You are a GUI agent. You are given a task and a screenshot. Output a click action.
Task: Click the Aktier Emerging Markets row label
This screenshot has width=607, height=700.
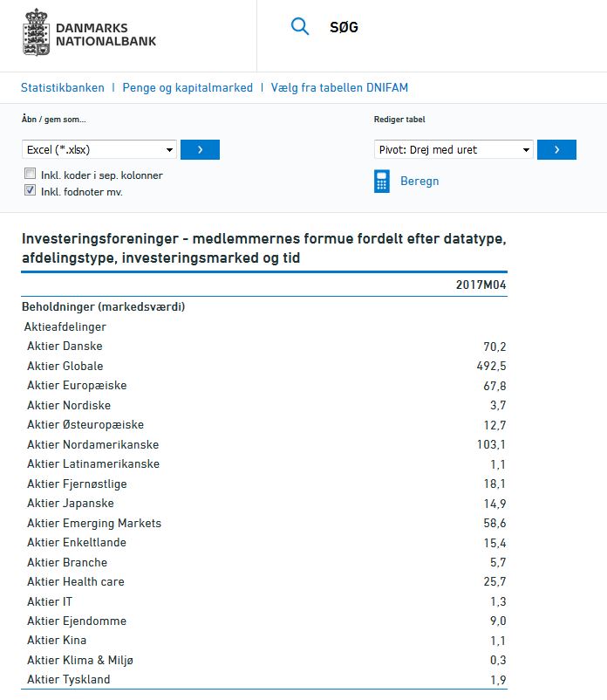(94, 523)
